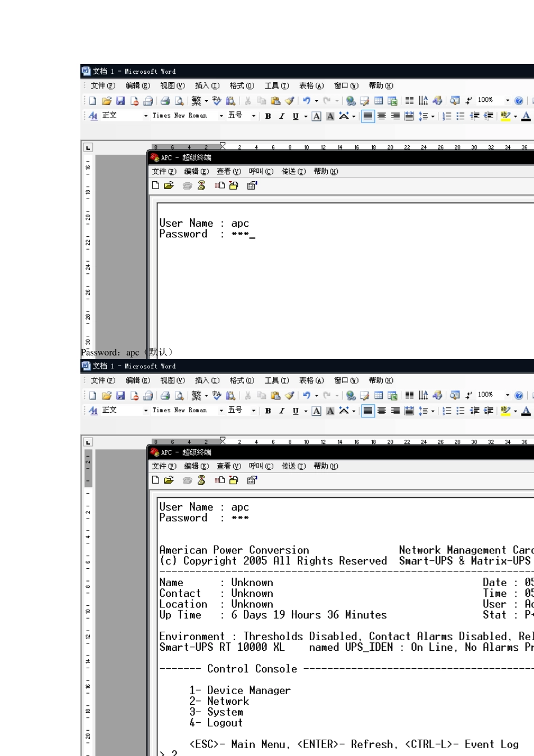
Task: Click send file icon in upper HyperTerminal toolbar
Action: (220, 185)
